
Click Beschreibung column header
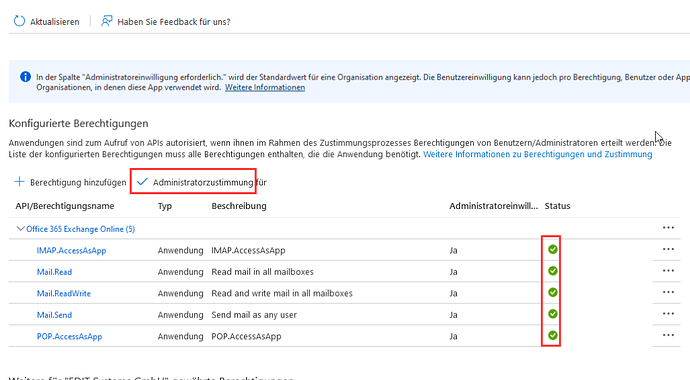pyautogui.click(x=239, y=206)
